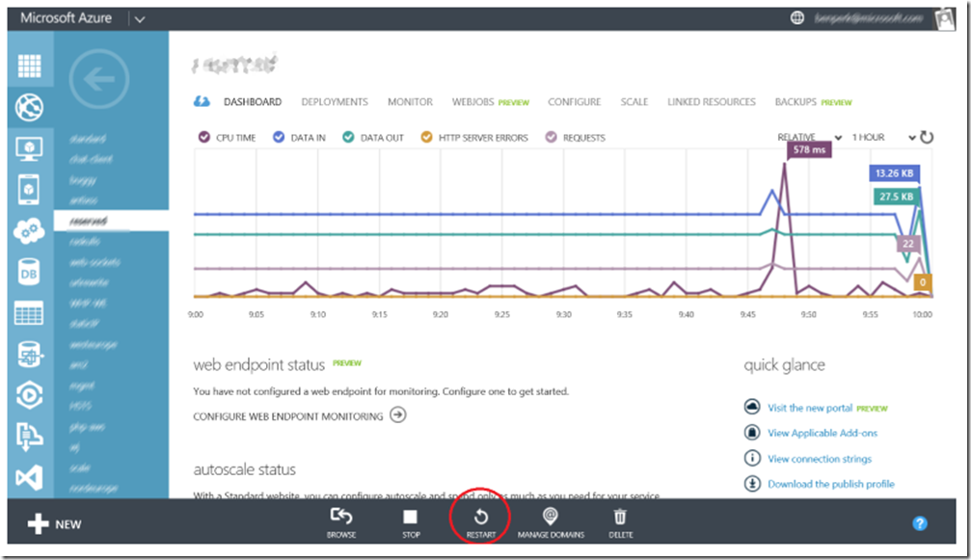The width and height of the screenshot is (971, 560).
Task: Click the New button with plus sign
Action: [x=55, y=524]
